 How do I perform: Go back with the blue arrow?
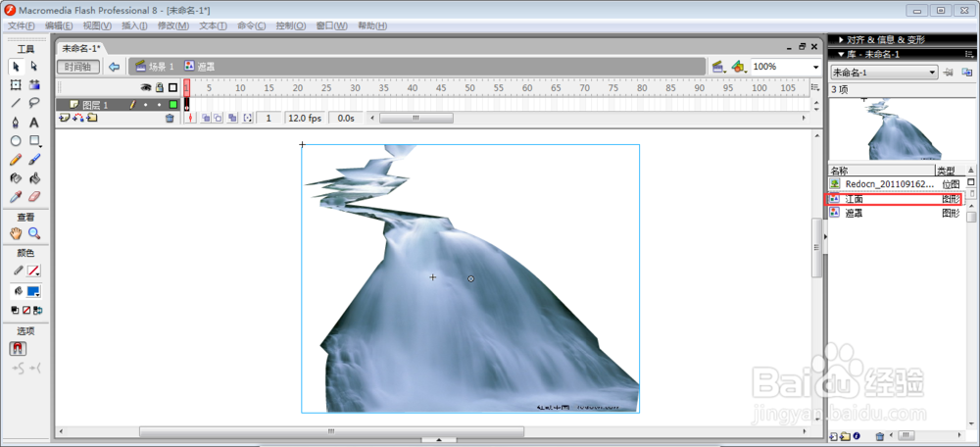(x=114, y=67)
